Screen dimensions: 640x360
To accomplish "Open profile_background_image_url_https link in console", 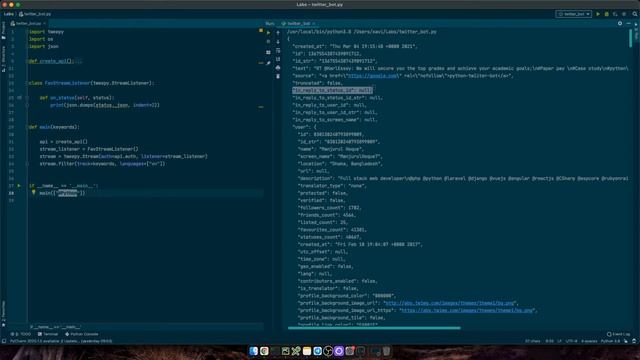I will pos(467,311).
